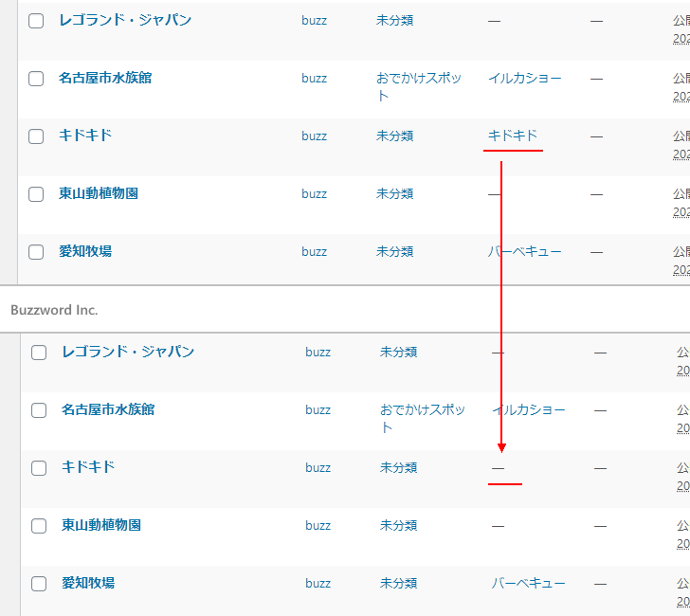Select the キドキド row checkbox in lower list

(39, 468)
